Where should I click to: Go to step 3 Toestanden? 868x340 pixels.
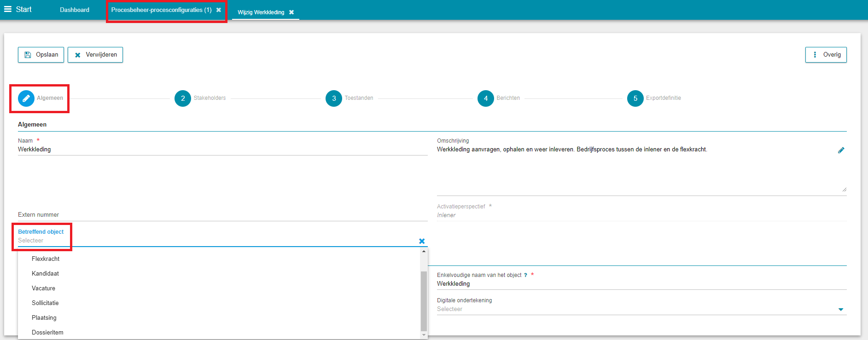pyautogui.click(x=334, y=98)
